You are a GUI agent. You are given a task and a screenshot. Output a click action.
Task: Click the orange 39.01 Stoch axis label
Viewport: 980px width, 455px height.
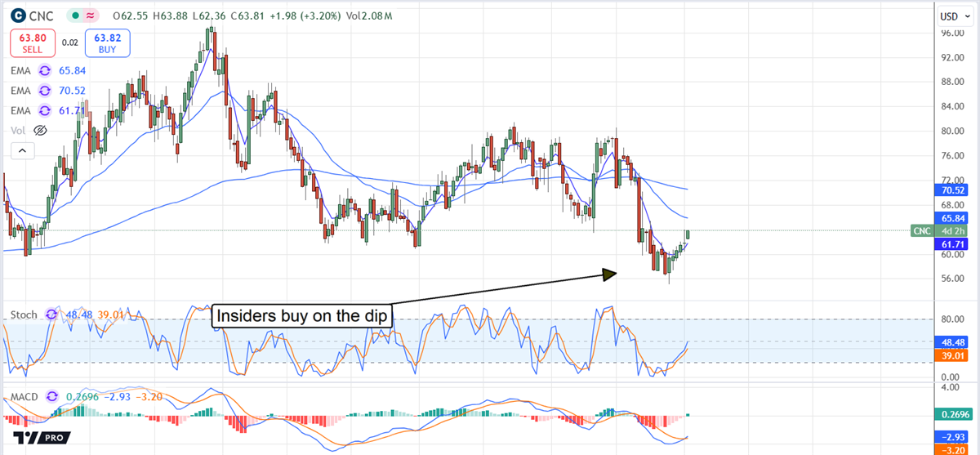pyautogui.click(x=953, y=355)
